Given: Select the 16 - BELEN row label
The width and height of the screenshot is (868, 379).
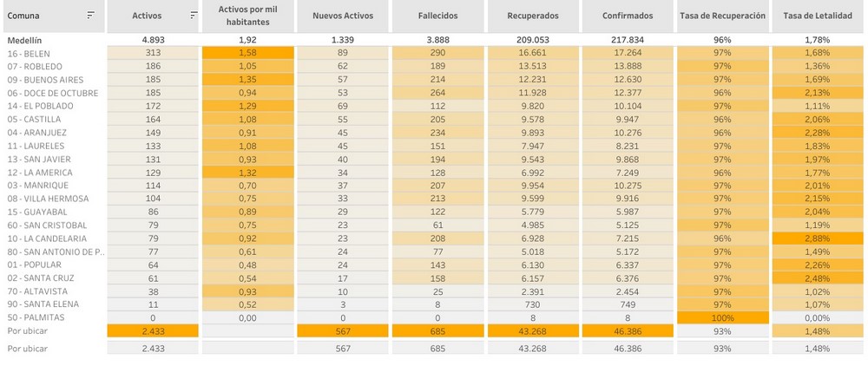Looking at the screenshot, I should coord(30,54).
